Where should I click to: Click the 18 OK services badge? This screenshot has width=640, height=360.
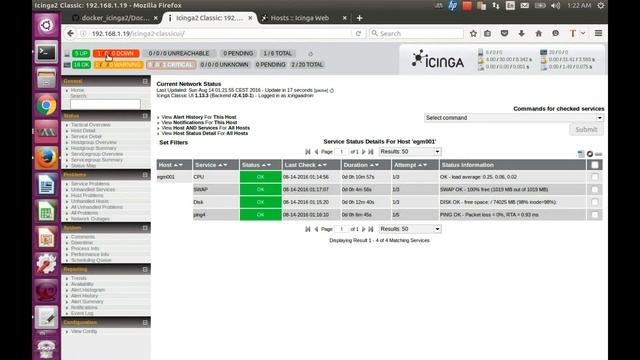(x=81, y=64)
